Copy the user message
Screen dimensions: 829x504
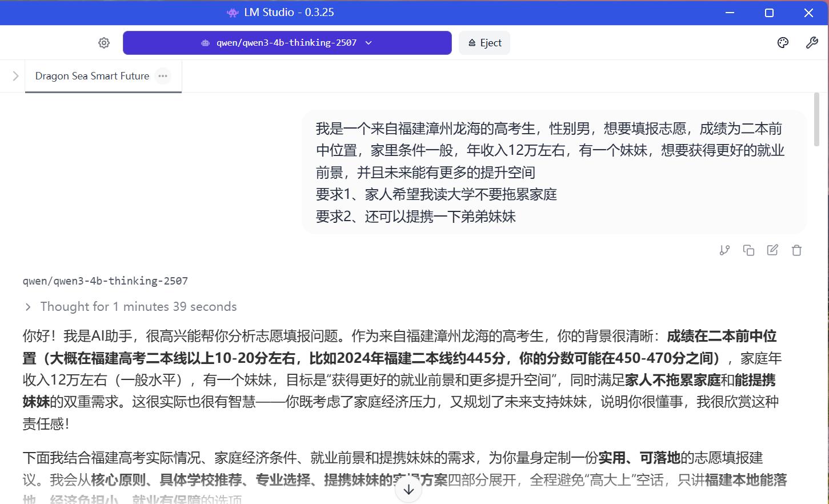click(x=748, y=250)
